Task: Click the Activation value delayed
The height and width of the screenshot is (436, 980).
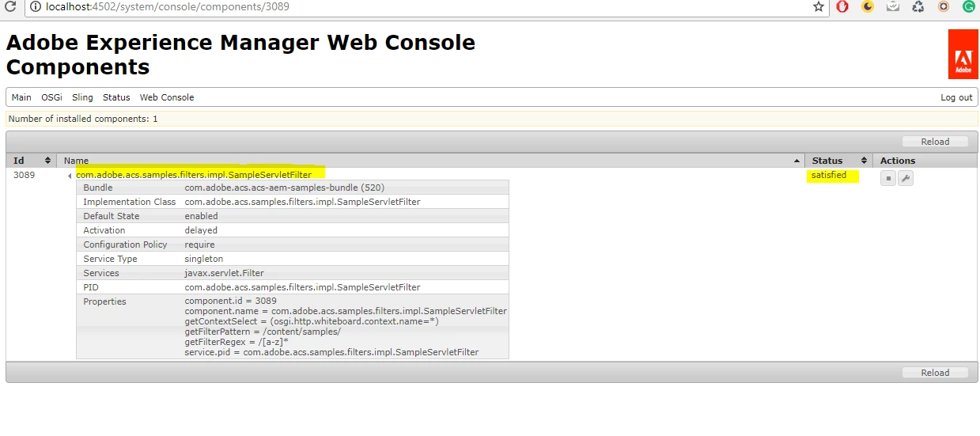Action: point(201,230)
